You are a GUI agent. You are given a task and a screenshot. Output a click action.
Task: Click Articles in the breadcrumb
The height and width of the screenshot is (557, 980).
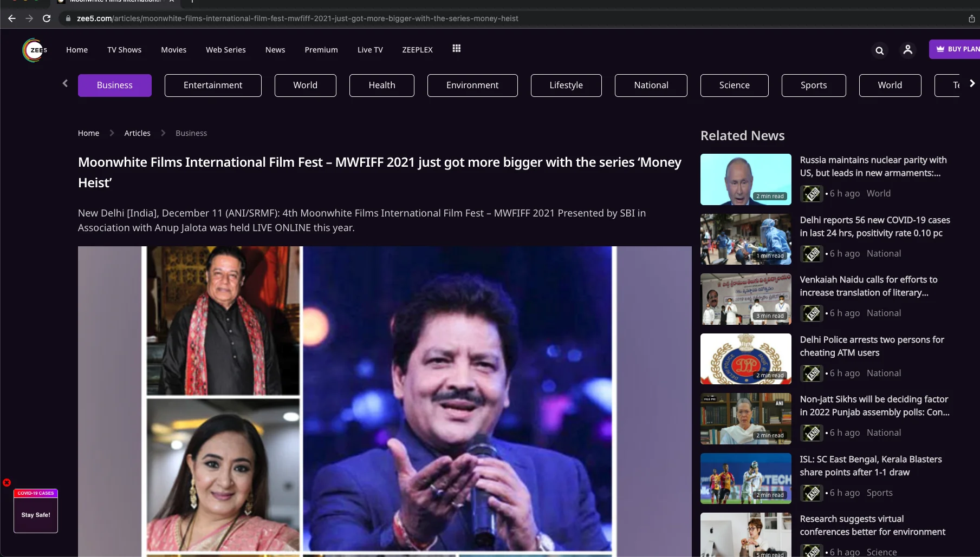[138, 133]
